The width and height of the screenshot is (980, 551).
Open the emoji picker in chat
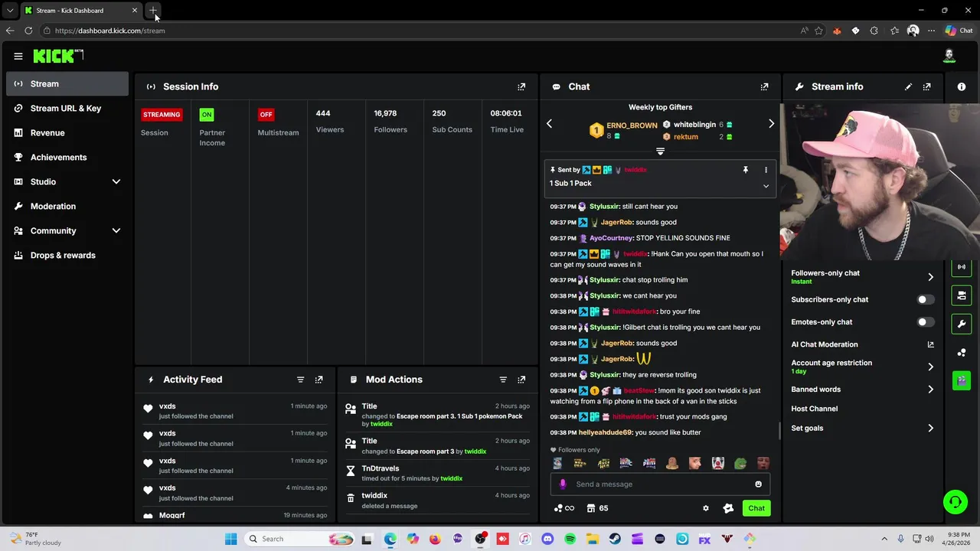point(759,484)
